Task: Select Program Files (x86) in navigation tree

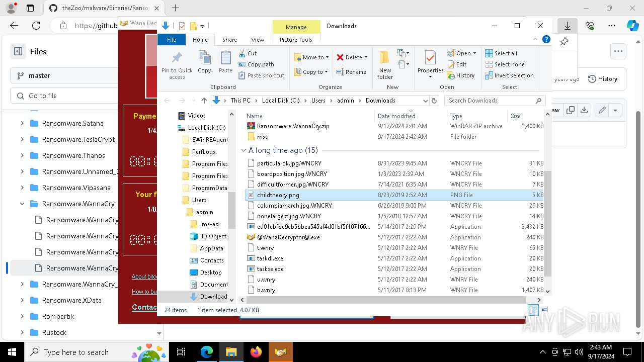Action: (x=210, y=176)
